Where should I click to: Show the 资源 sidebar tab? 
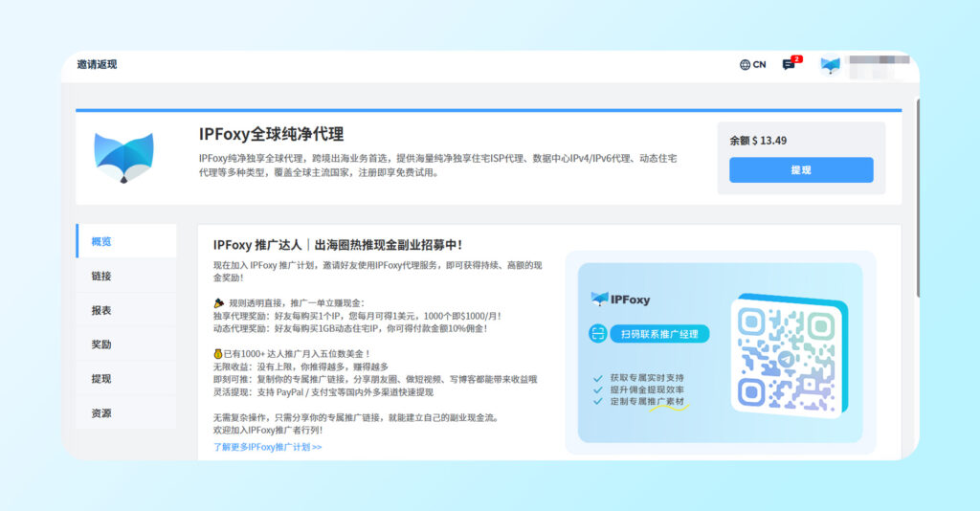point(101,413)
